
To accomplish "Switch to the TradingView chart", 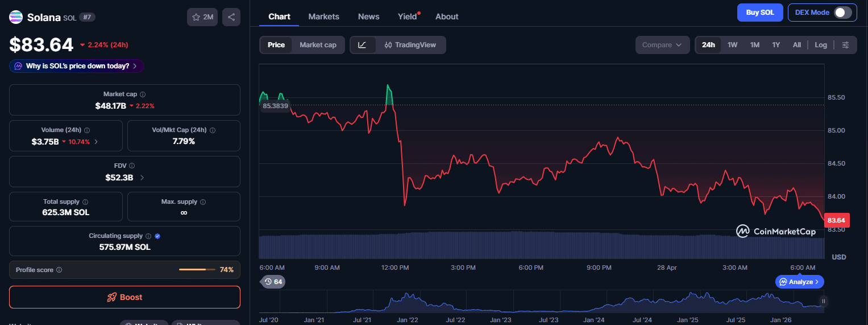I will pos(410,45).
